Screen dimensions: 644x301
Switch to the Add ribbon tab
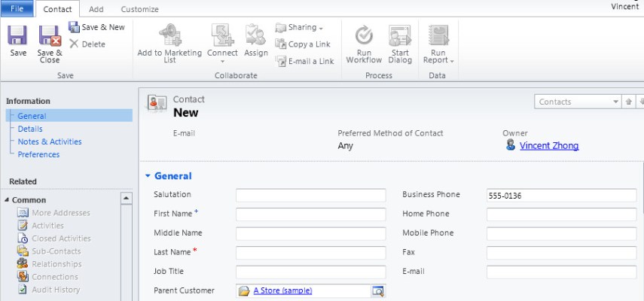tap(96, 9)
